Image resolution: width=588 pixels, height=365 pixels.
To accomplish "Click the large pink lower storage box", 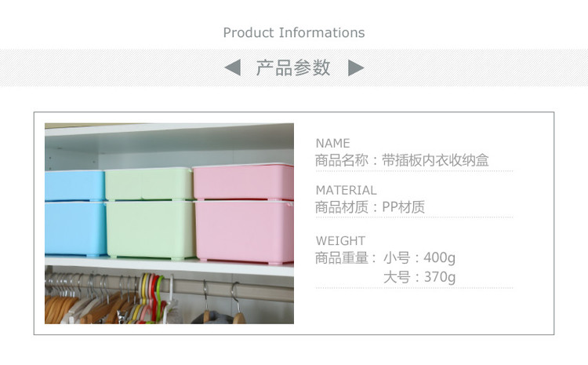I will click(244, 232).
